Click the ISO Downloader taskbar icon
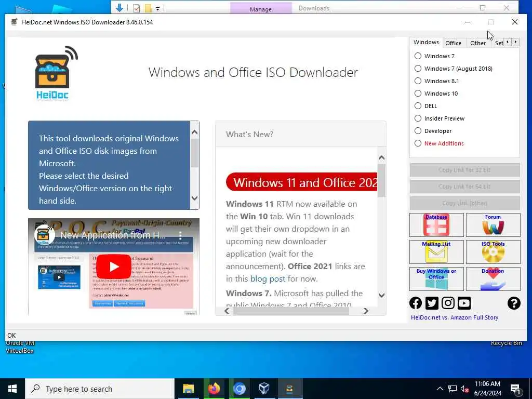532x399 pixels. click(289, 389)
